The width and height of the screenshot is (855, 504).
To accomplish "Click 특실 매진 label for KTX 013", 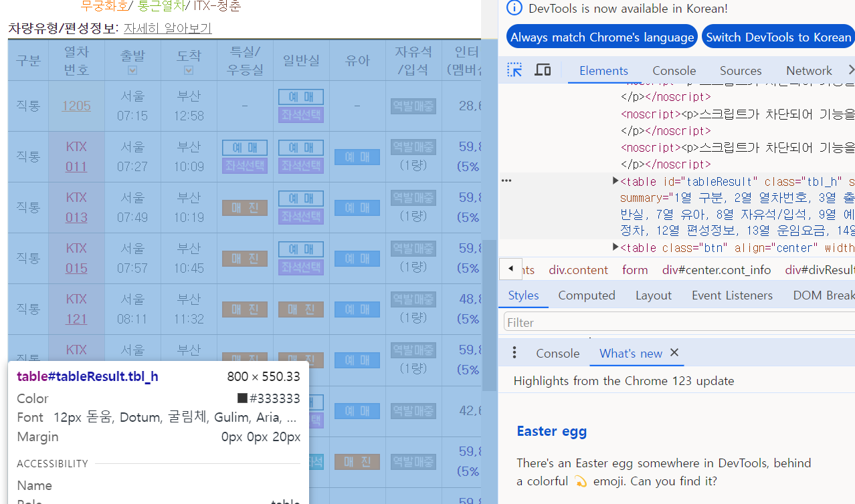I will tap(245, 208).
